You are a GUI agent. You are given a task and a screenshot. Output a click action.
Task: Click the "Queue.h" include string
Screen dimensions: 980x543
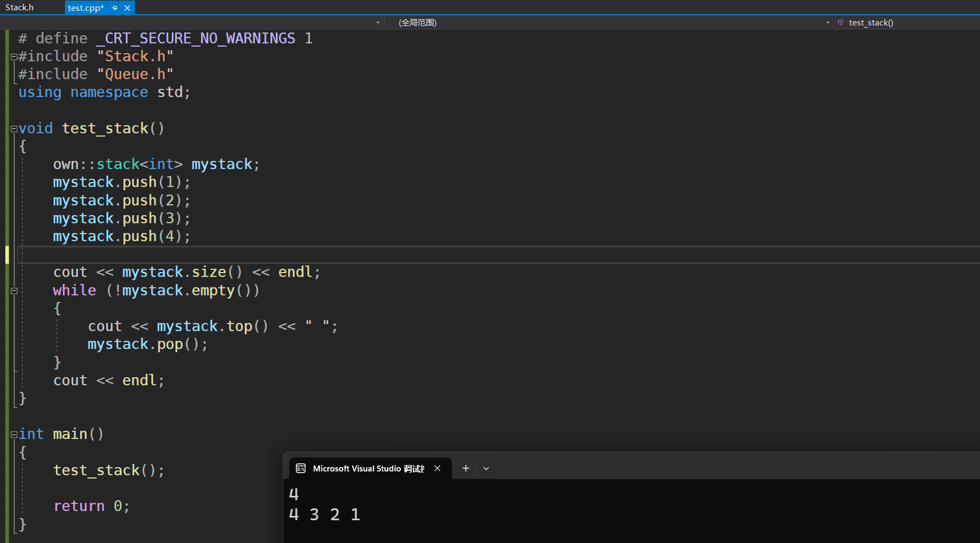coord(135,74)
